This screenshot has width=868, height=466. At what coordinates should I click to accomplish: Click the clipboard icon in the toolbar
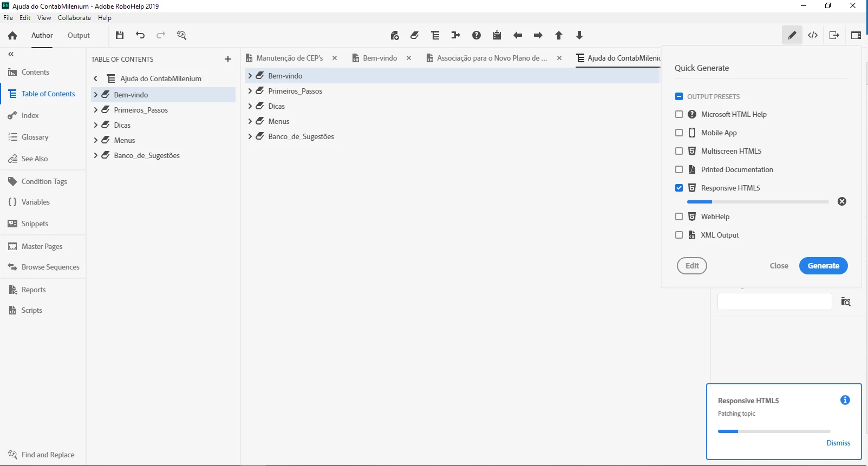click(x=497, y=35)
